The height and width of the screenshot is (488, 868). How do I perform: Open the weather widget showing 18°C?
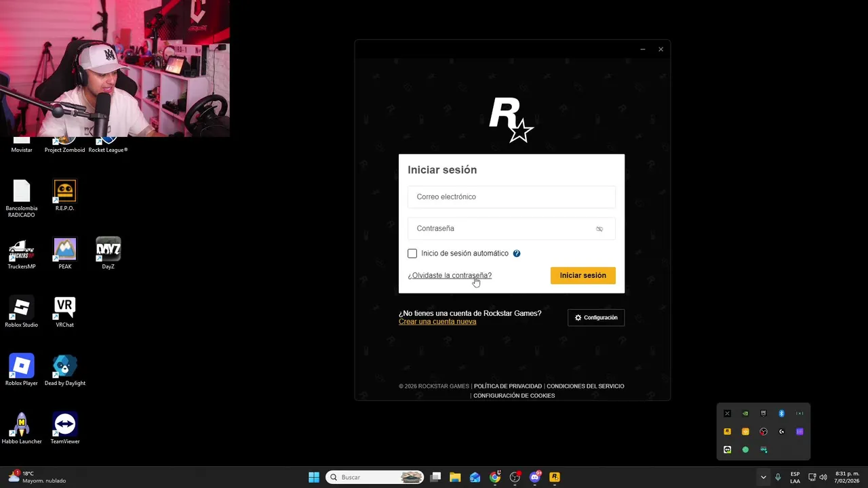(x=37, y=477)
